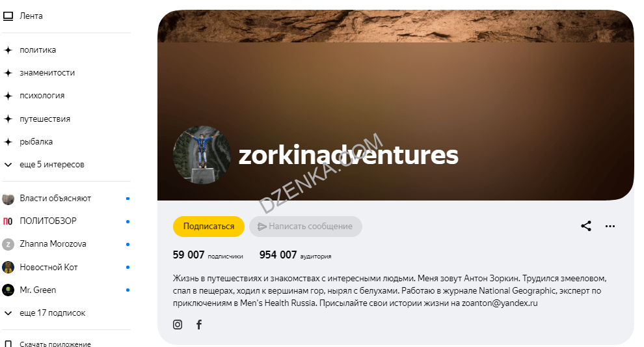Click Написать сообщение button
Screen dimensions: 644x347
tap(305, 226)
